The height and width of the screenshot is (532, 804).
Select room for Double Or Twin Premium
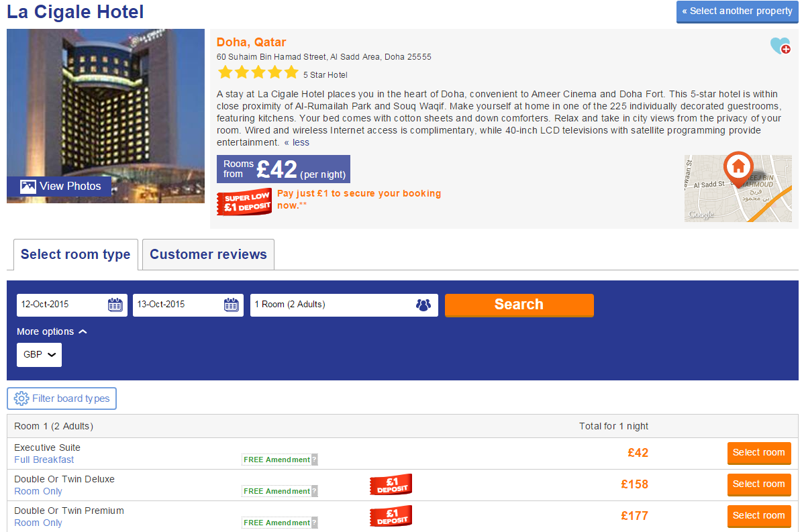pyautogui.click(x=759, y=516)
